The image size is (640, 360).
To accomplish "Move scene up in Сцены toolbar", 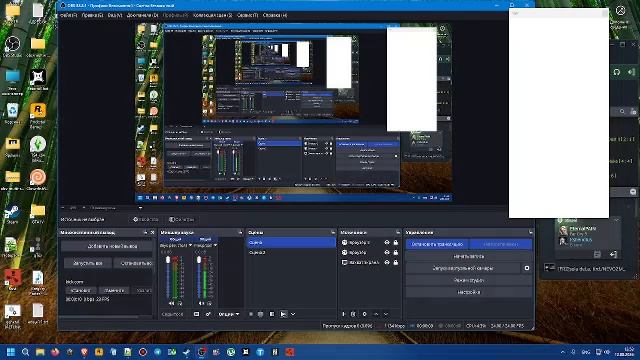I will pos(283,314).
